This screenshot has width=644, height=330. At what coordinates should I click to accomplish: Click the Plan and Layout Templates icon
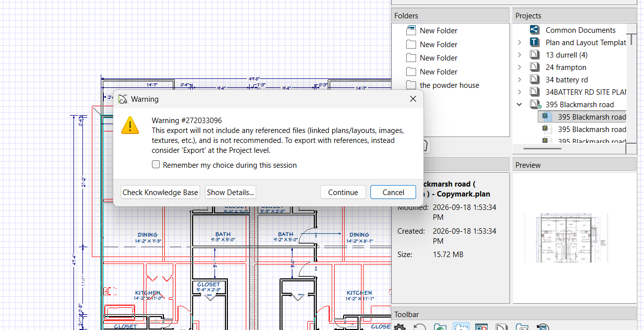click(534, 42)
